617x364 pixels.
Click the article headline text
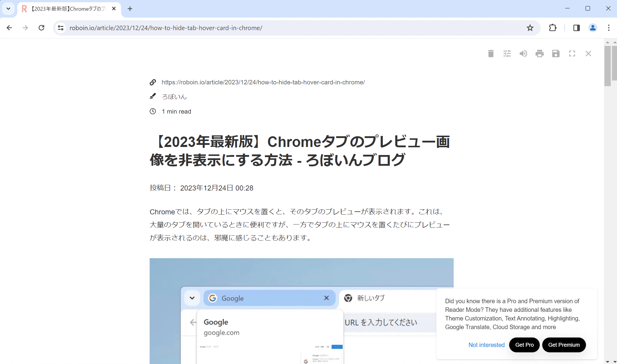[300, 151]
